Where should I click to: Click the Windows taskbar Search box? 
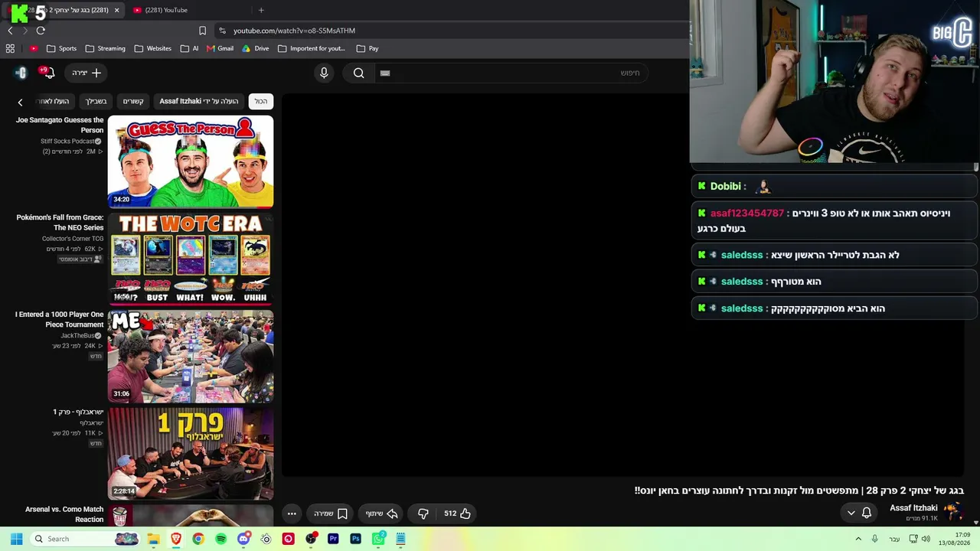86,539
